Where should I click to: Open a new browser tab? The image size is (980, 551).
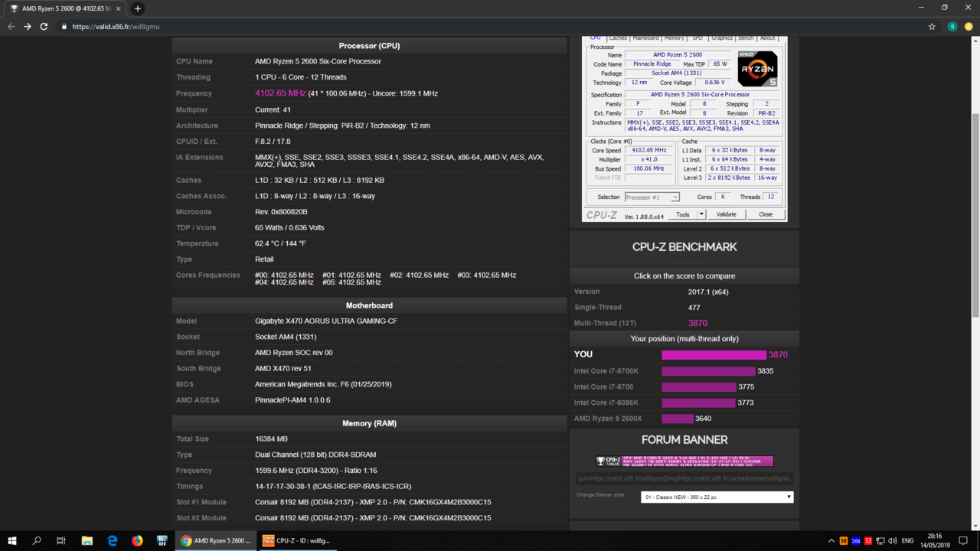(x=138, y=8)
